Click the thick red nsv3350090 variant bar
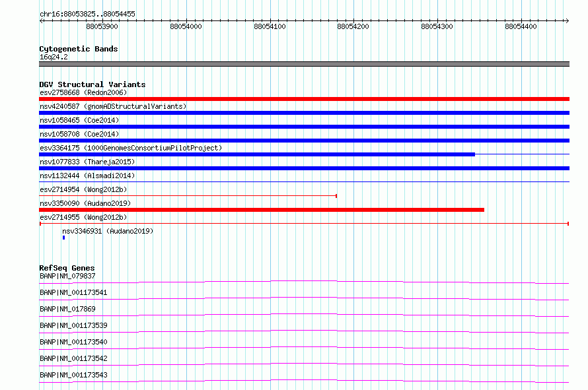 click(x=262, y=210)
